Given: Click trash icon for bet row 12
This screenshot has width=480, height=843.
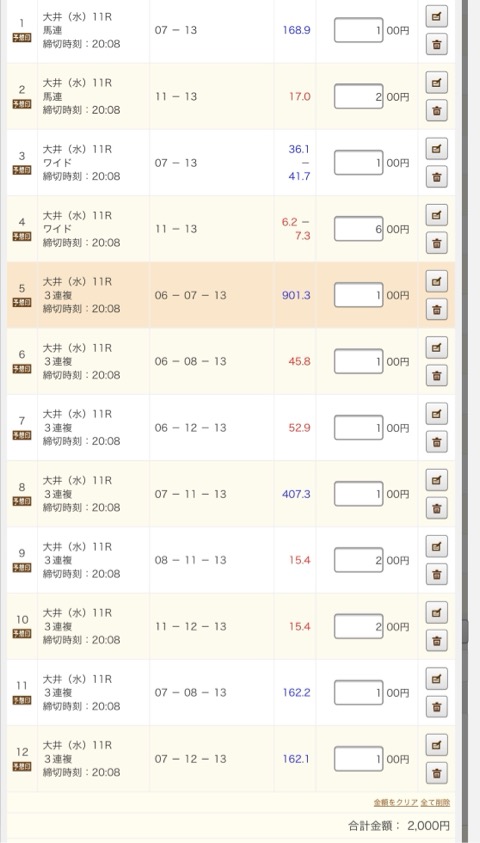Looking at the screenshot, I should click(436, 773).
